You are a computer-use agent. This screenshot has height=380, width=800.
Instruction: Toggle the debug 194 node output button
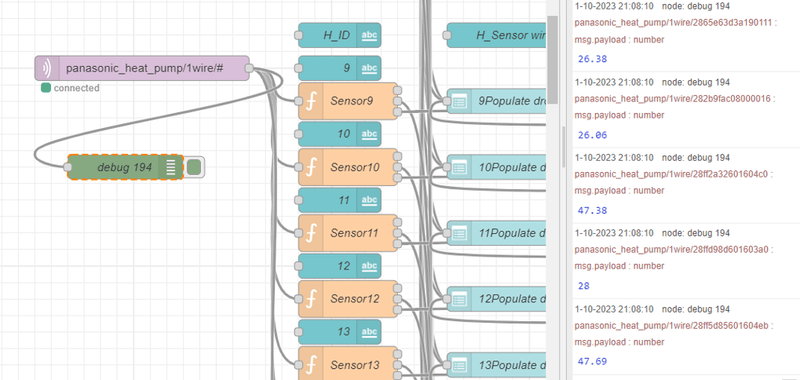point(193,167)
